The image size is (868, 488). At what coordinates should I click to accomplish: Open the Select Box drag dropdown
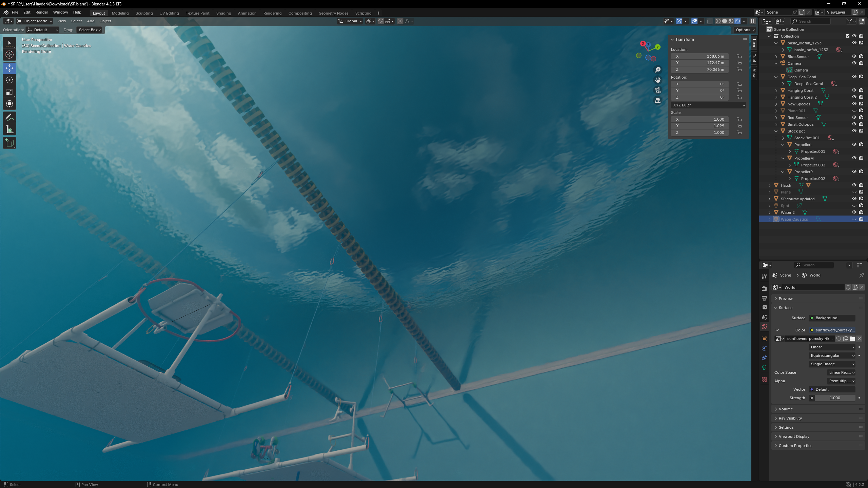point(90,30)
